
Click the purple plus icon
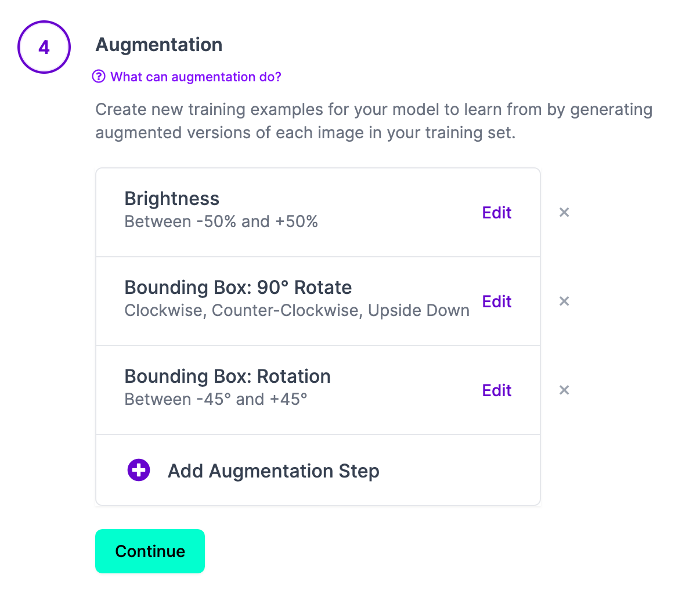point(139,470)
